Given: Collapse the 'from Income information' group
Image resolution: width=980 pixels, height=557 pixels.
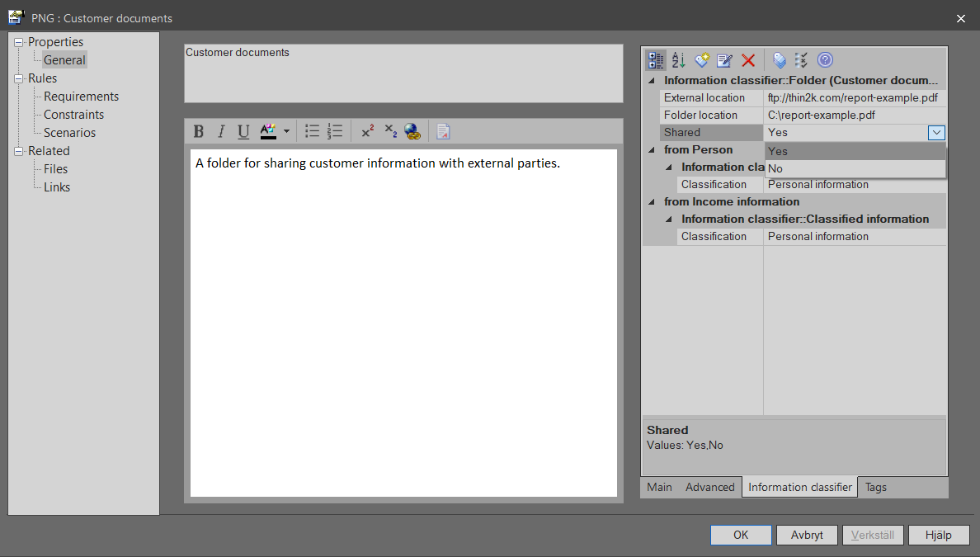Looking at the screenshot, I should click(x=652, y=202).
